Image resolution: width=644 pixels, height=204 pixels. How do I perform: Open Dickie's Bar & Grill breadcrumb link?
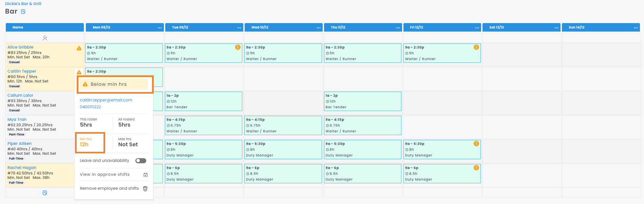coord(23,4)
